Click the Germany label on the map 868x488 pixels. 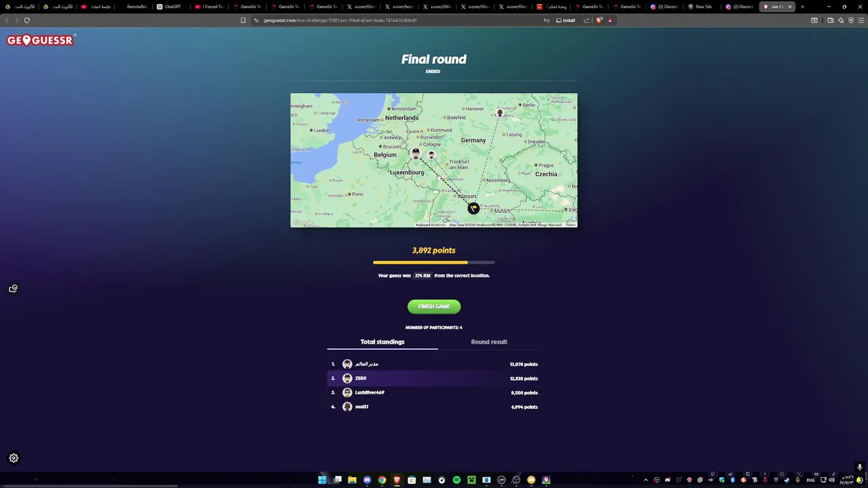tap(473, 140)
